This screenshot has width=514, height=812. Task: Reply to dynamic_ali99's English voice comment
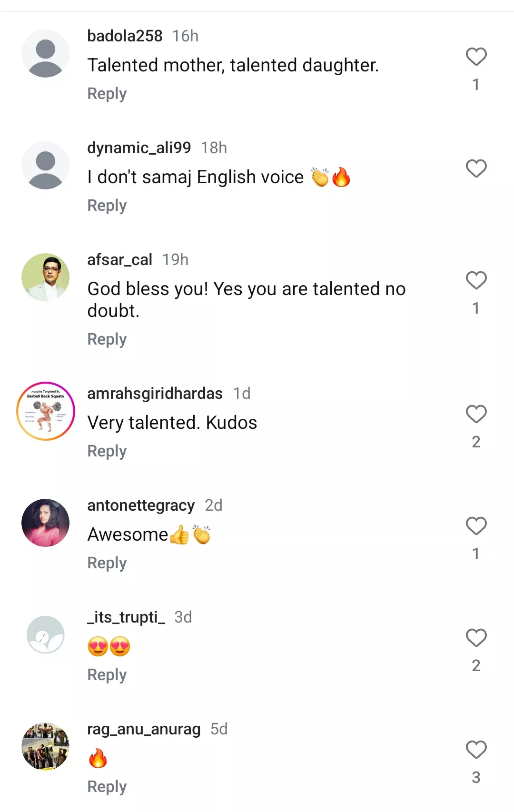coord(107,206)
